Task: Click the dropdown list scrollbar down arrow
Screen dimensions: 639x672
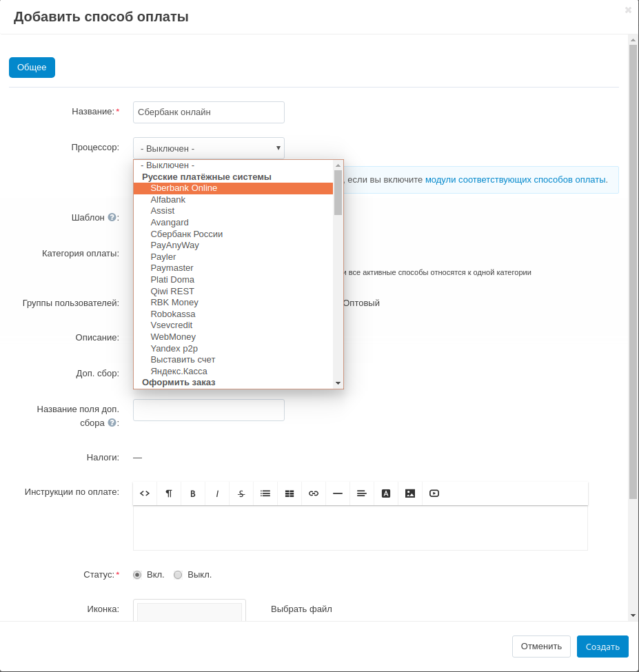Action: [x=338, y=383]
